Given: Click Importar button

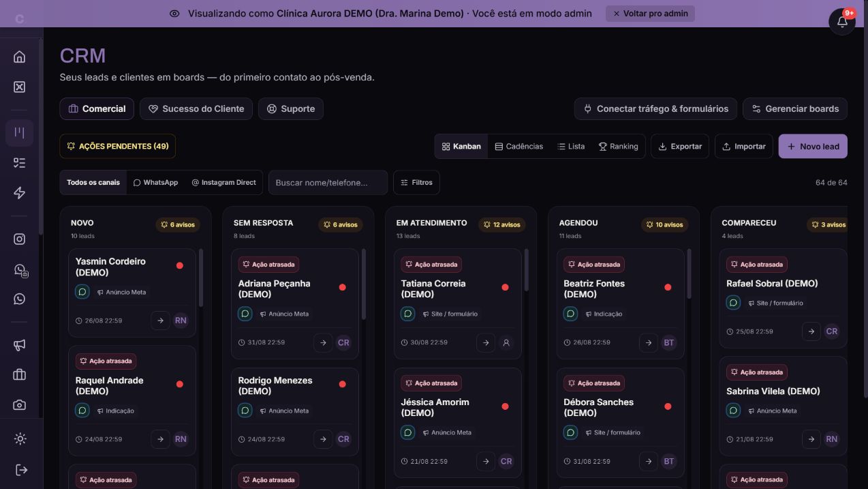Looking at the screenshot, I should pyautogui.click(x=743, y=146).
